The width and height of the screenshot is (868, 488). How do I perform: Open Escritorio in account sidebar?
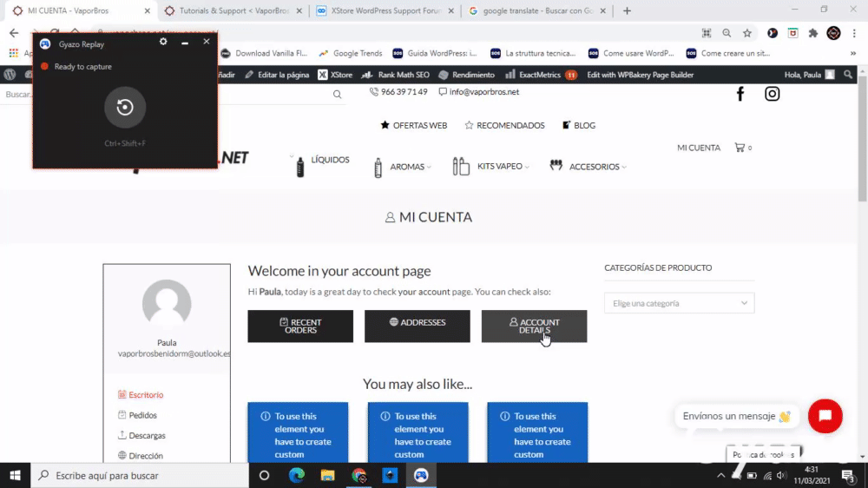click(141, 395)
